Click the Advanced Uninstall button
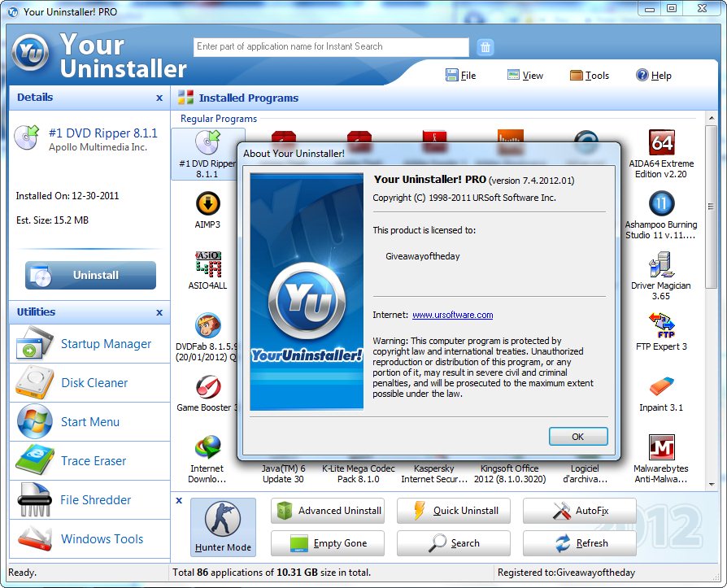727x588 pixels. [328, 511]
